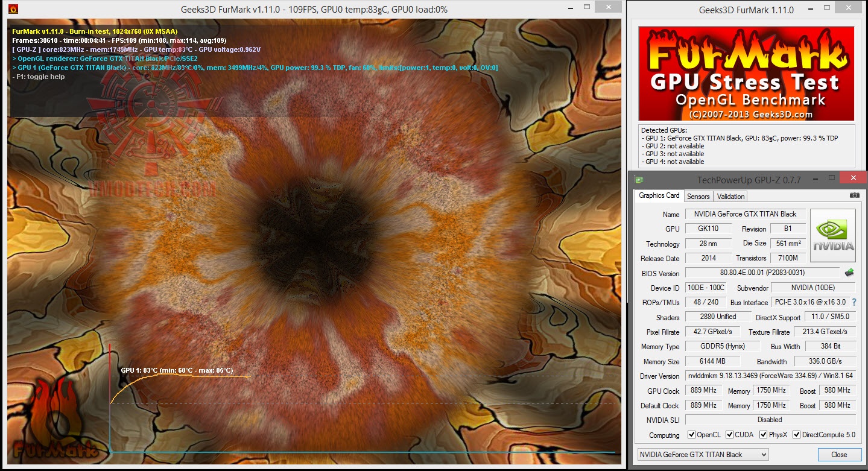Click the 'OpenGL renderer' overlay line
This screenshot has width=868, height=471.
[105, 58]
